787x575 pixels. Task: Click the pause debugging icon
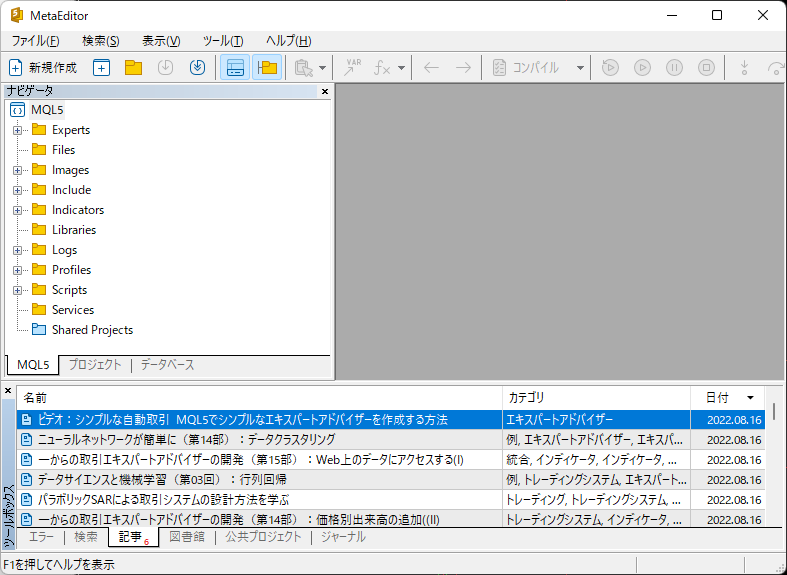(x=674, y=67)
